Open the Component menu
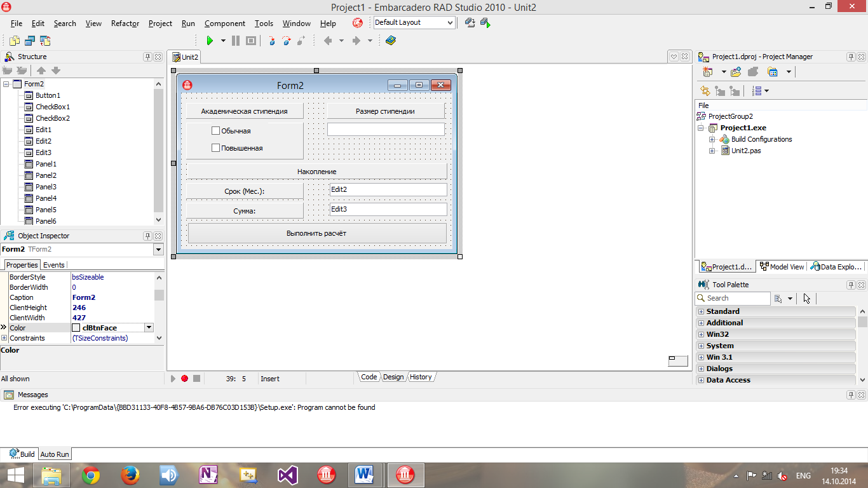Image resolution: width=868 pixels, height=488 pixels. [225, 24]
